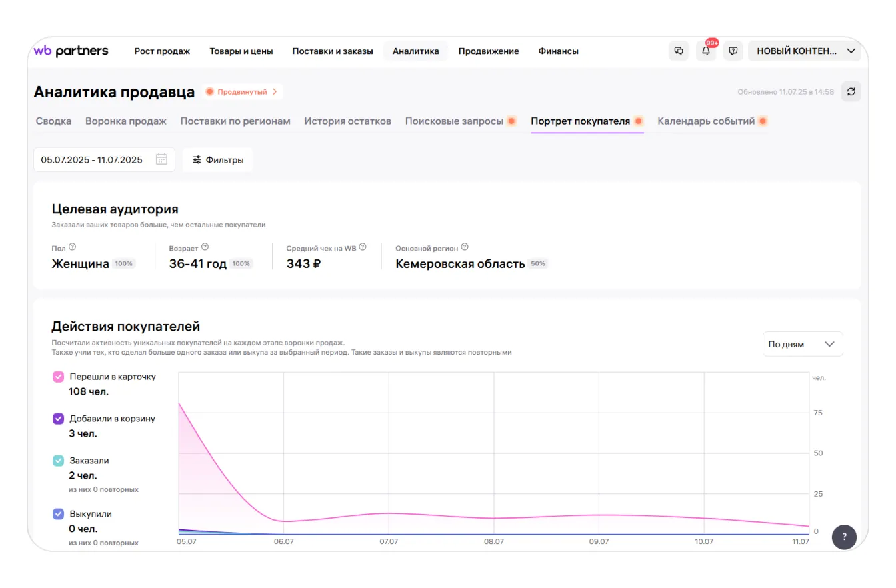
Task: Click the feedback question bubble icon
Action: pyautogui.click(x=733, y=51)
